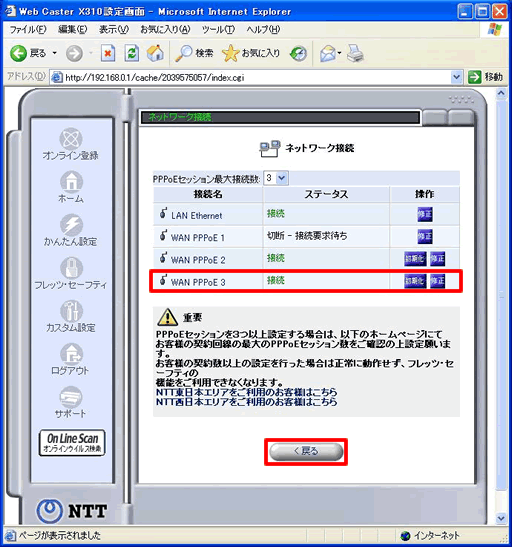The width and height of the screenshot is (512, 548).
Task: Click the WAN PPPoE 1 connection name
Action: [198, 238]
